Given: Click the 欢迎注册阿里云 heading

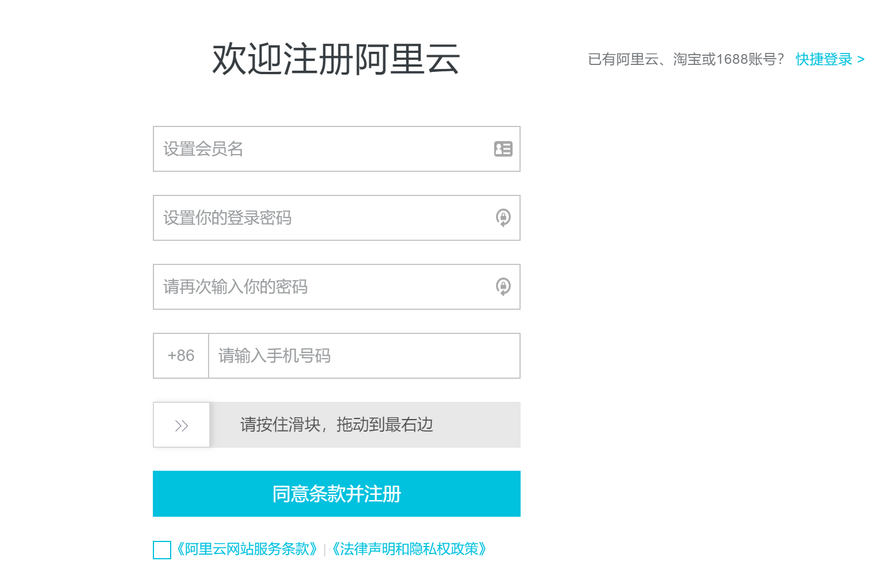Looking at the screenshot, I should (x=336, y=59).
